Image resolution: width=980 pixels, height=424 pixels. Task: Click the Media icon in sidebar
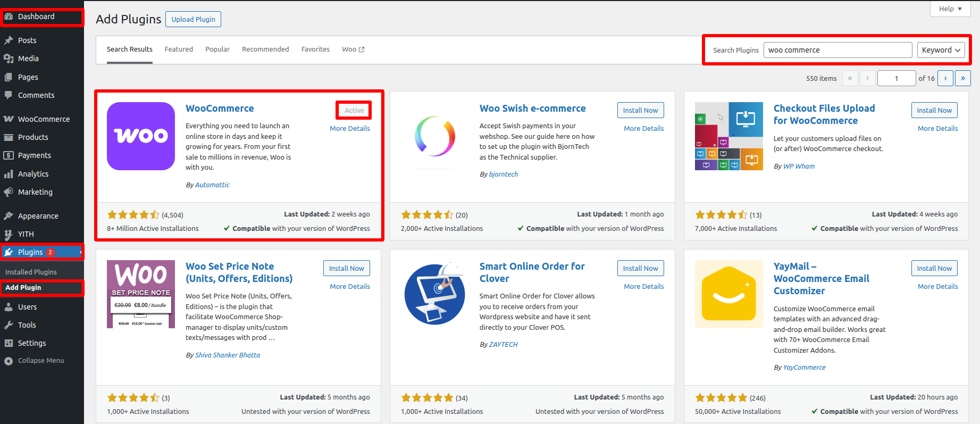coord(9,59)
